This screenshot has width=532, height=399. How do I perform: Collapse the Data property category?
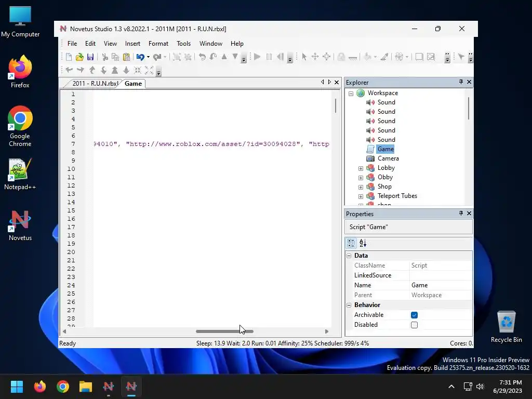point(349,256)
